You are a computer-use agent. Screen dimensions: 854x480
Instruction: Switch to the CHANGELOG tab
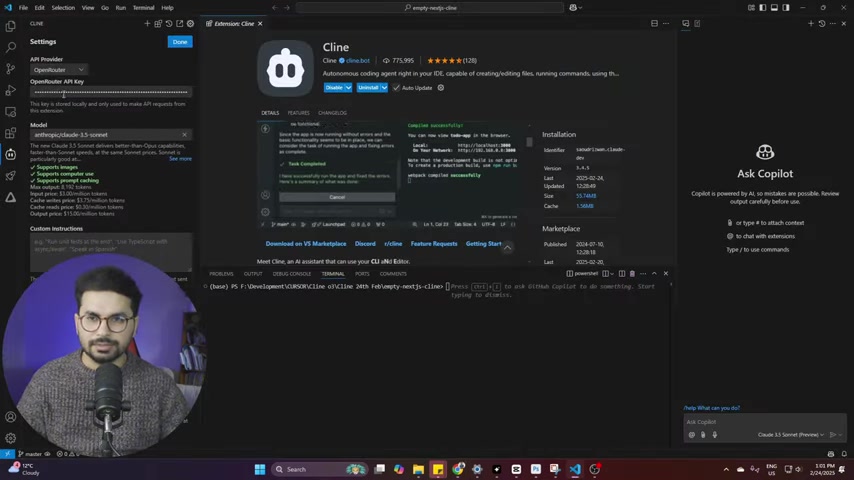pos(332,113)
